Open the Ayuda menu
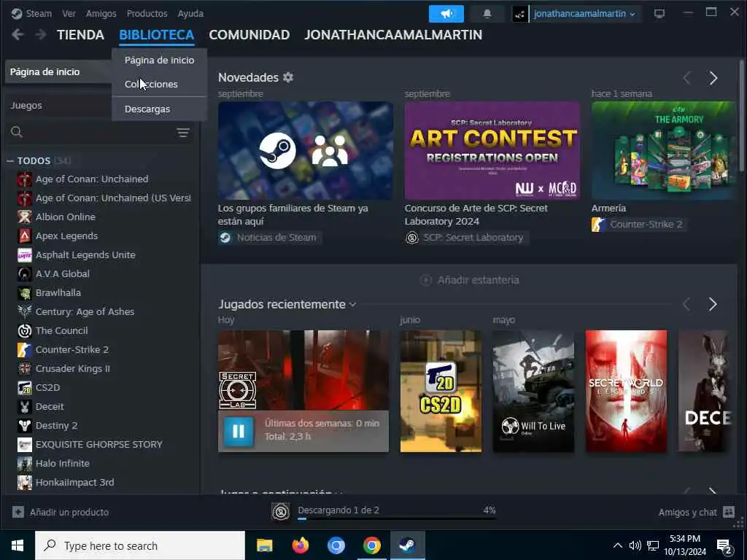This screenshot has height=560, width=747. pyautogui.click(x=190, y=13)
